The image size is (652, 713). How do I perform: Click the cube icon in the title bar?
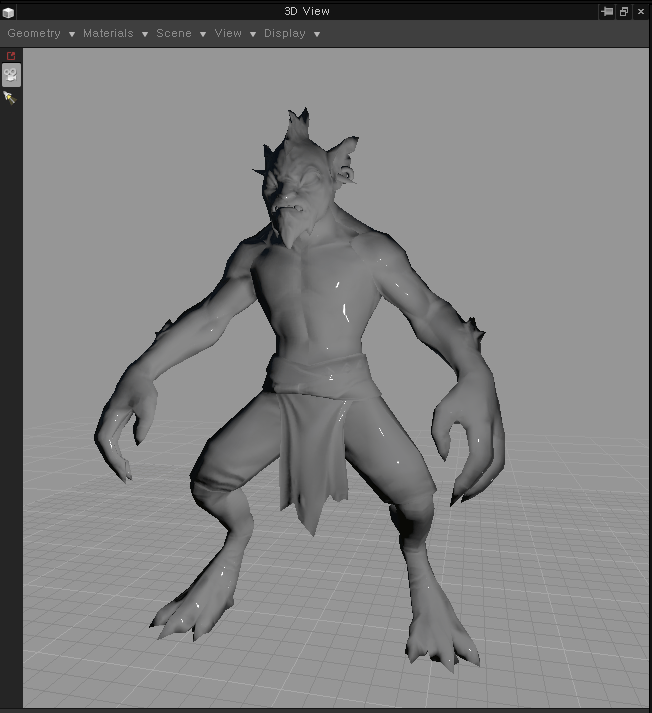[x=9, y=12]
